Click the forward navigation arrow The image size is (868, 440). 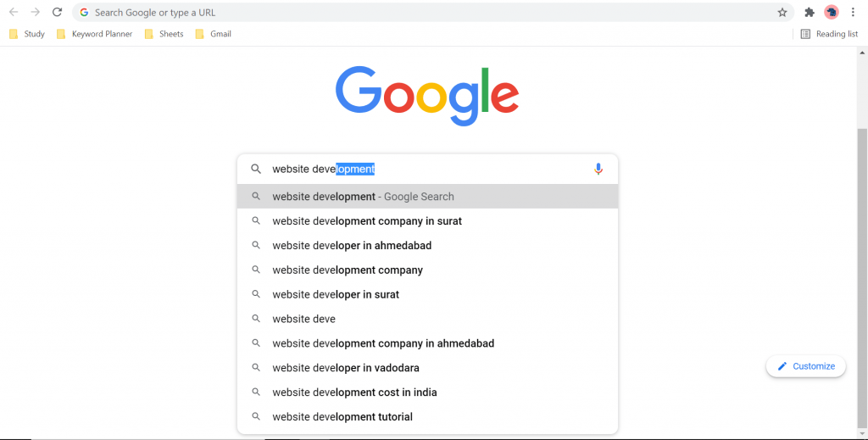pyautogui.click(x=35, y=12)
